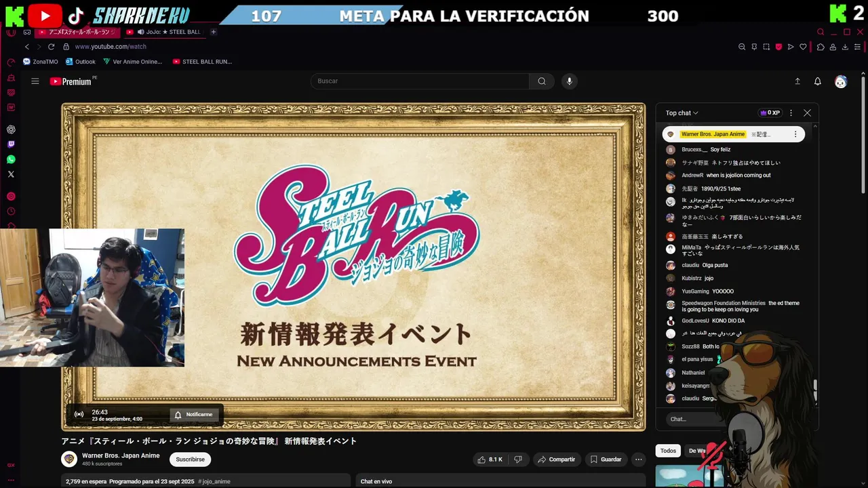This screenshot has height=488, width=868.
Task: Click the Suscribirse button
Action: tap(190, 460)
